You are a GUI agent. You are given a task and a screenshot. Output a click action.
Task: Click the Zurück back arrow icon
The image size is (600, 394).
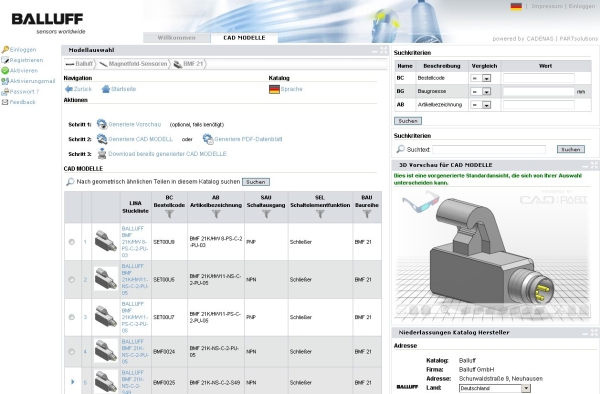(x=69, y=89)
